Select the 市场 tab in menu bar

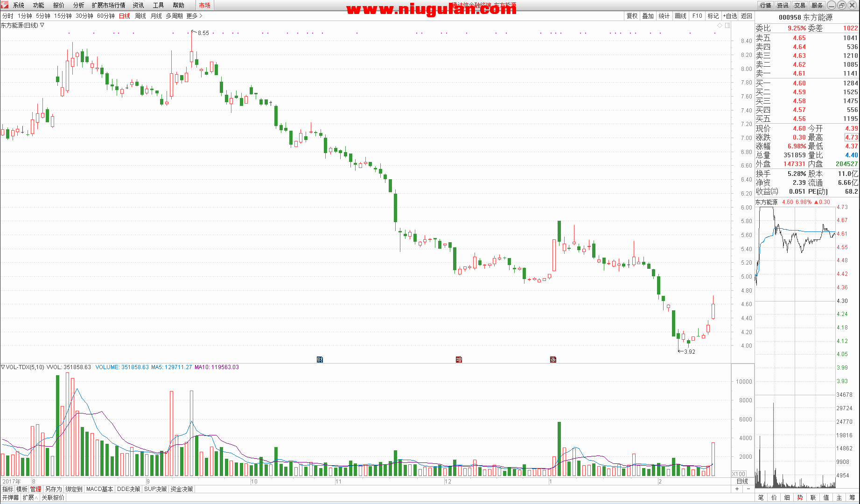point(204,5)
